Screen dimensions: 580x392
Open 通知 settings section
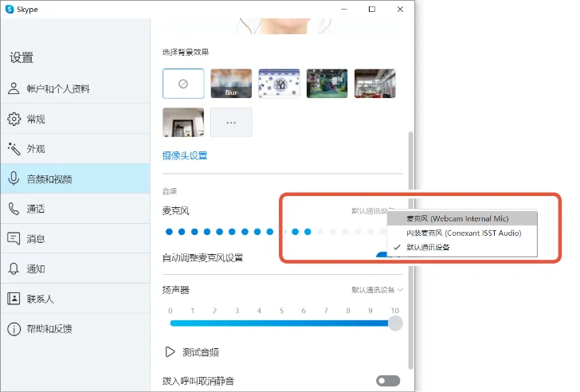[76, 269]
